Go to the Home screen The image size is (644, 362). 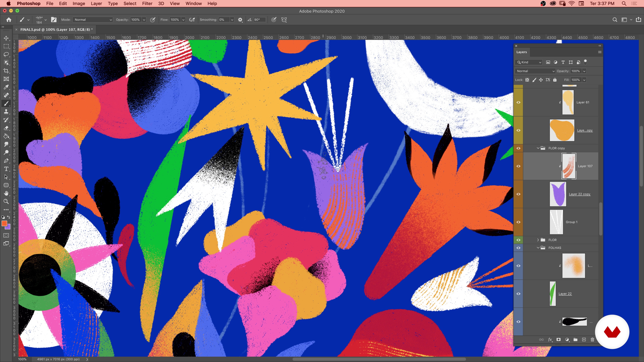coord(9,20)
